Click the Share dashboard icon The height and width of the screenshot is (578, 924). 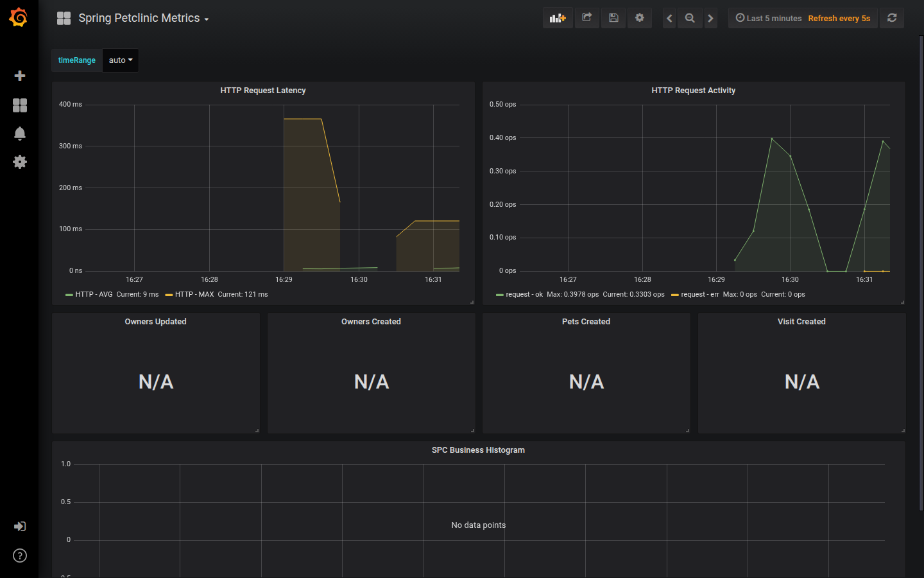point(586,18)
